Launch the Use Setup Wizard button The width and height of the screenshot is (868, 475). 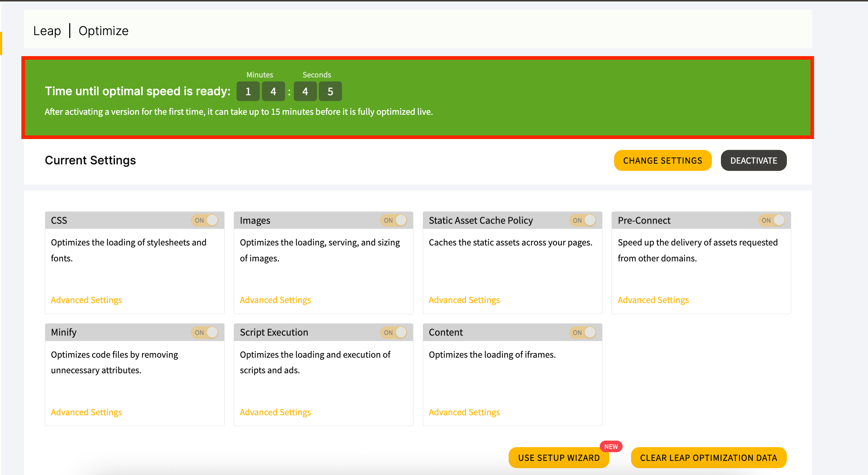tap(559, 458)
